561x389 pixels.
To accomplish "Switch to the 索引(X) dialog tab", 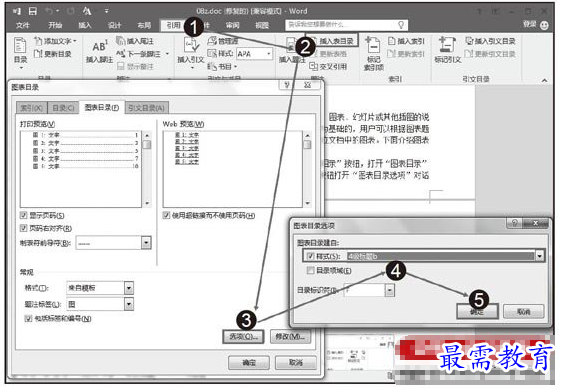I will pyautogui.click(x=31, y=108).
